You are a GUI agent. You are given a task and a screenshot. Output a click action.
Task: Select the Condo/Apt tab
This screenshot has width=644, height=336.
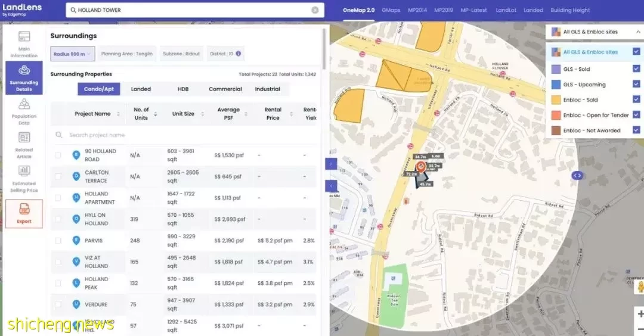pos(98,89)
